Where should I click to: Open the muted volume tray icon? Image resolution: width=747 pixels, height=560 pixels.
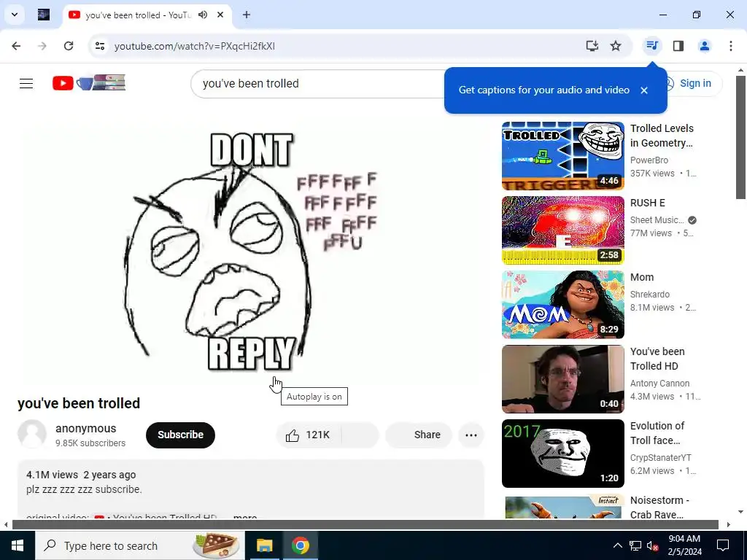coord(652,545)
